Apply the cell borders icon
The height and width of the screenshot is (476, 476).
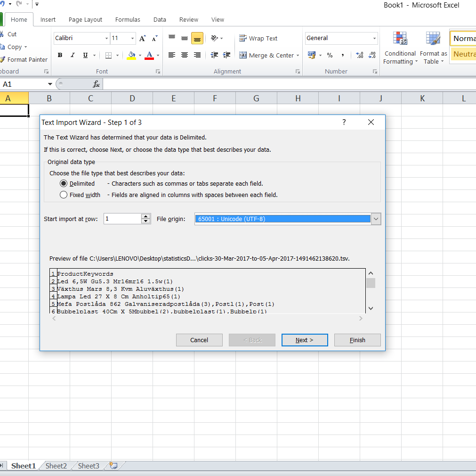pyautogui.click(x=108, y=55)
